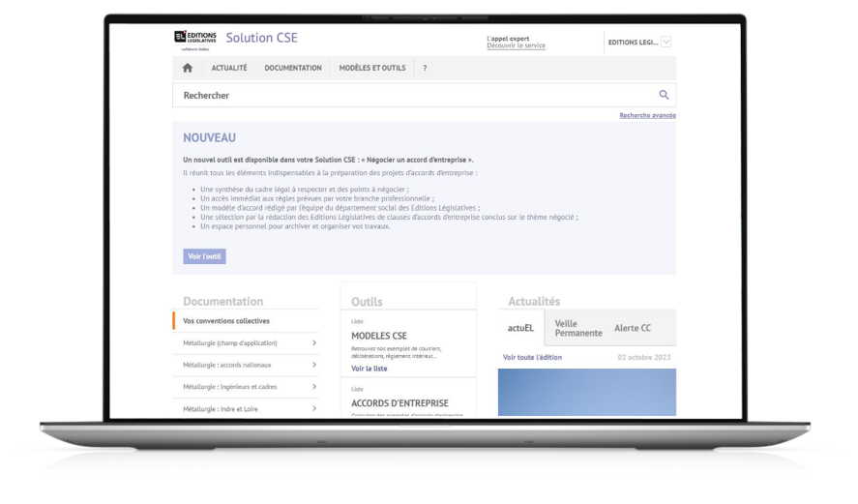Click the NOUVEAU heading

[x=210, y=138]
